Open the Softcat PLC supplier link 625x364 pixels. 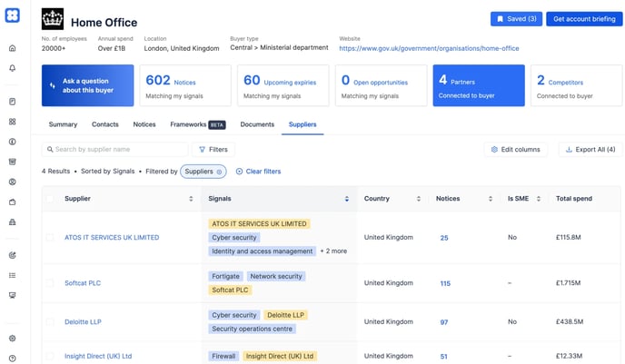coord(83,283)
